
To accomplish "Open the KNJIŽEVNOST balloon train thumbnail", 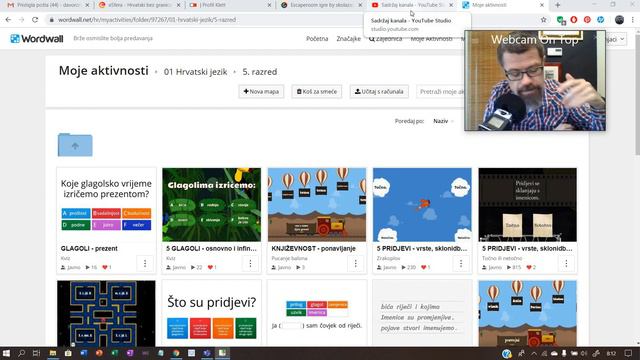I will click(x=317, y=204).
